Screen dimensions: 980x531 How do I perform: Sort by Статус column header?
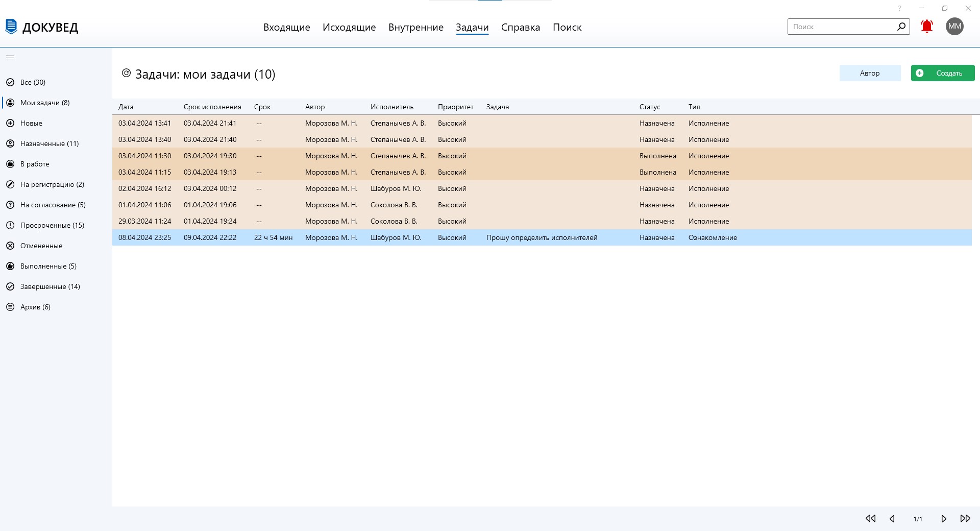[650, 107]
